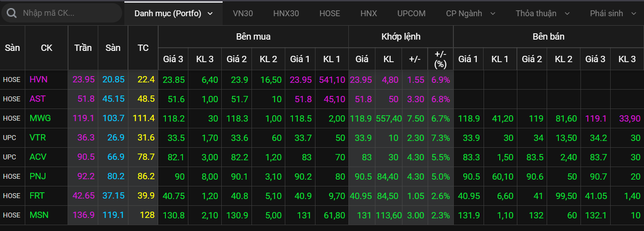This screenshot has height=231, width=644.
Task: Select the AST stock symbol
Action: [x=37, y=99]
